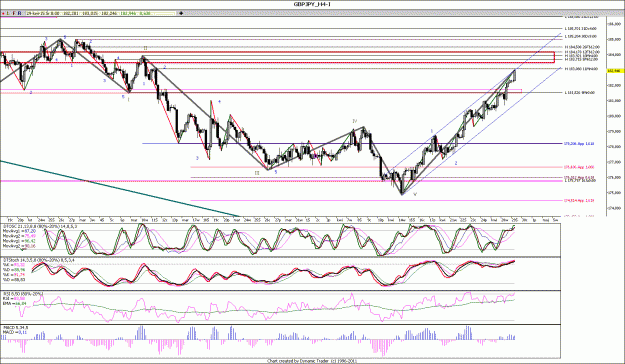Viewport: 625px width, 364px height.
Task: Click the wave IV label near the mid peak
Action: click(x=354, y=120)
